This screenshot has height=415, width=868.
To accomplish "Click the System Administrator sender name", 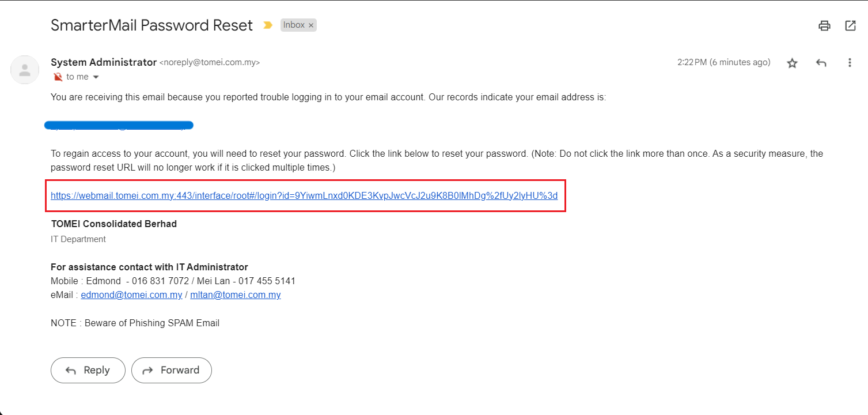I will point(104,62).
